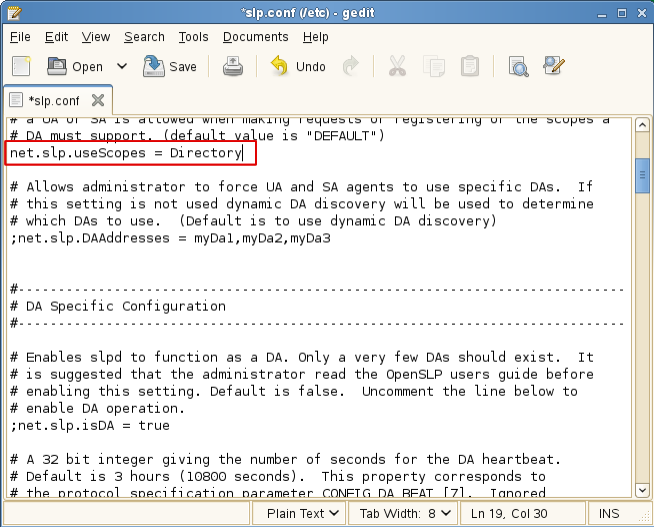Click the Copy icon in toolbar
The image size is (654, 527).
(x=434, y=66)
